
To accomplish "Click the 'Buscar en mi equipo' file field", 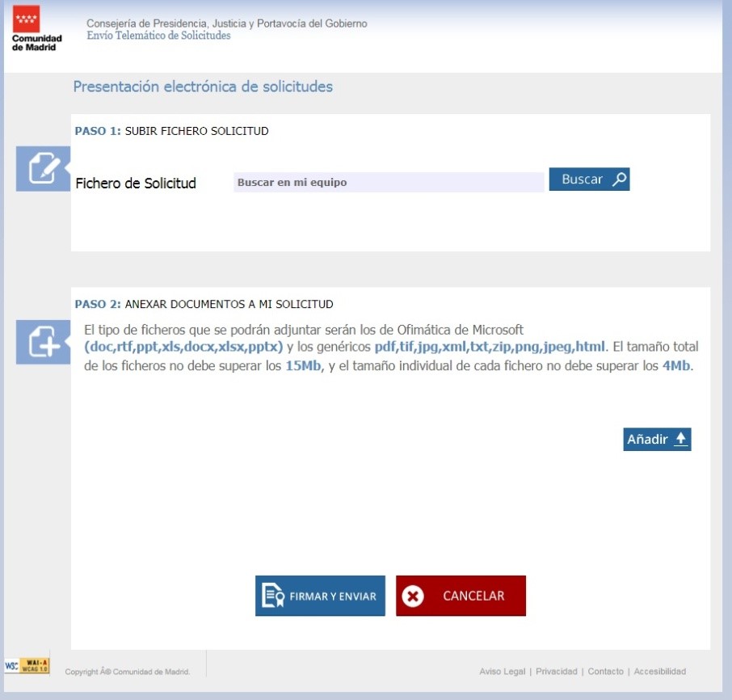I will point(389,182).
